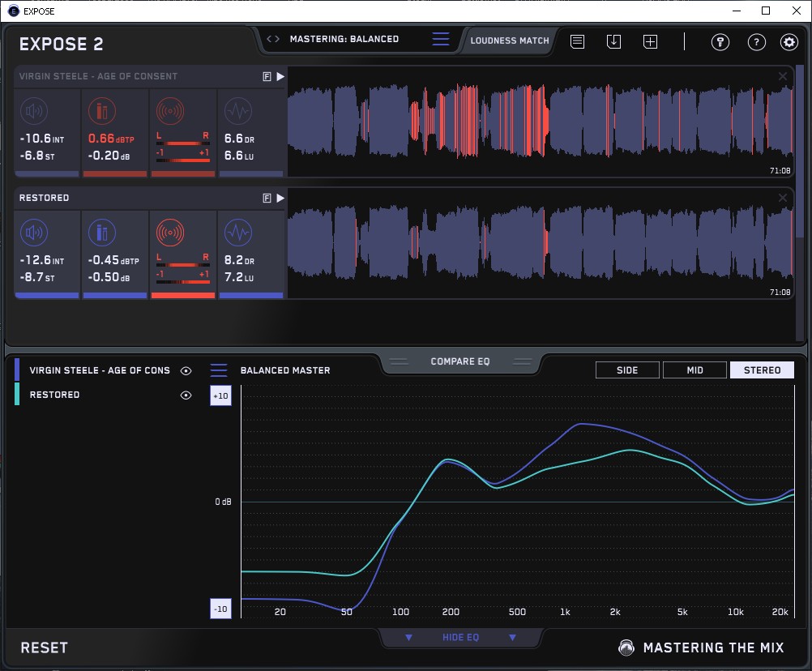Viewport: 812px width, 671px height.
Task: Remove the Restored track with X
Action: 783,198
